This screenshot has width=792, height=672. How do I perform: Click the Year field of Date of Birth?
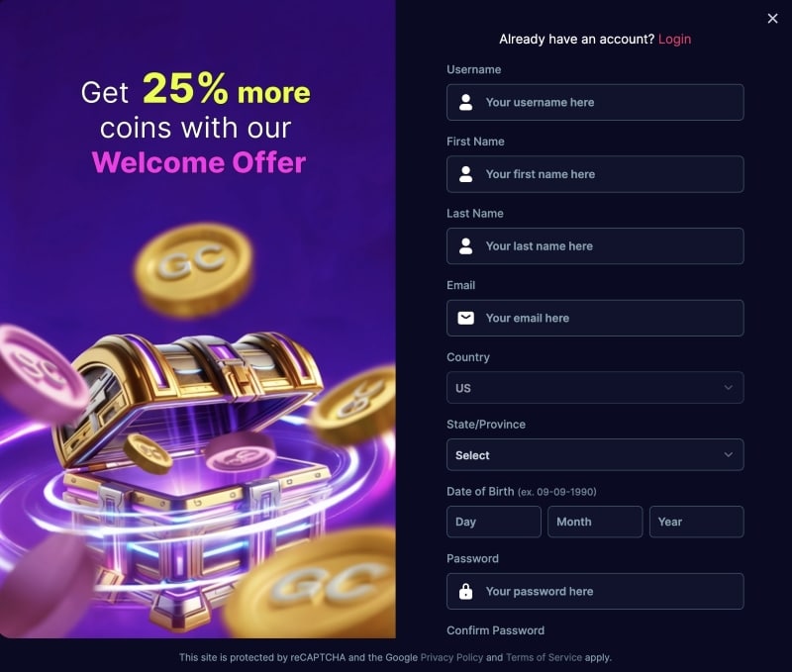(696, 522)
